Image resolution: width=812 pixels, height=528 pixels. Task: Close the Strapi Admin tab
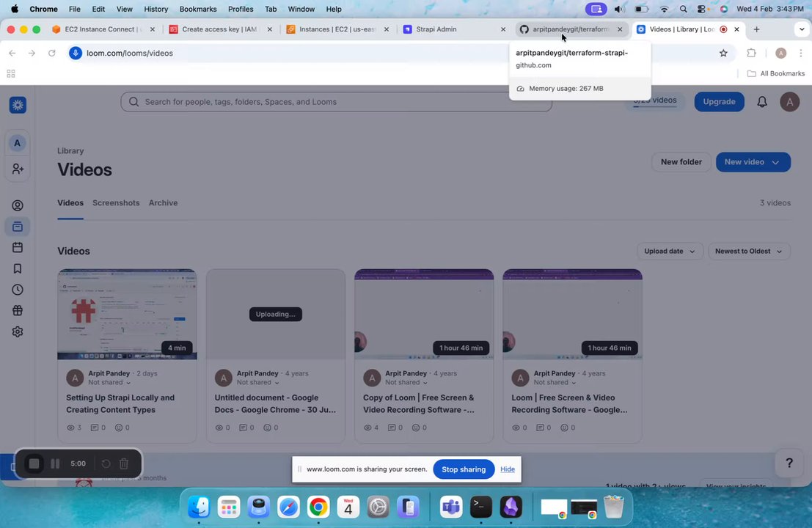503,29
